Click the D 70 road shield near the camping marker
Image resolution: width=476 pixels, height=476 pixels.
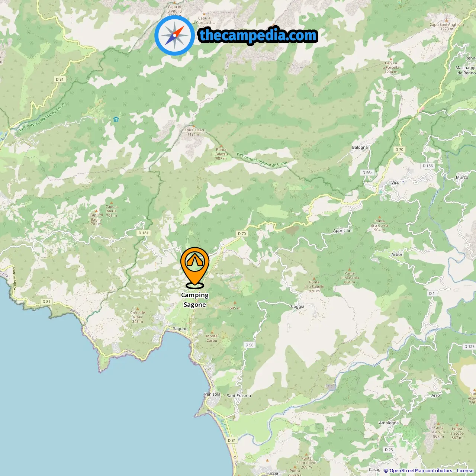[242, 234]
